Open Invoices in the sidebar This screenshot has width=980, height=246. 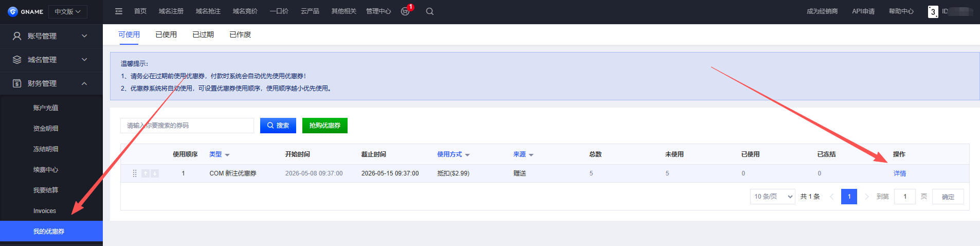tap(45, 211)
